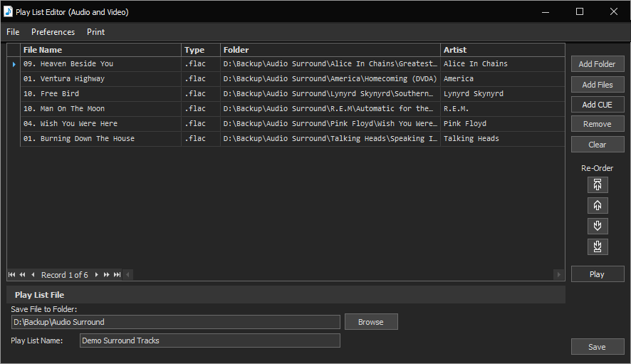Move selected track down one position
Image resolution: width=631 pixels, height=364 pixels.
tap(598, 227)
